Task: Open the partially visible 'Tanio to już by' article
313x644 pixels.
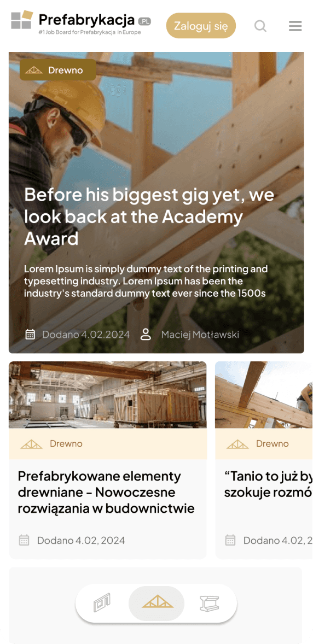Action: click(x=268, y=484)
